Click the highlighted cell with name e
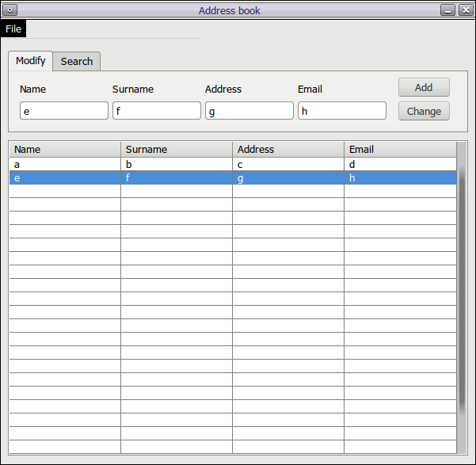Viewport: 476px width, 465px height. 65,177
